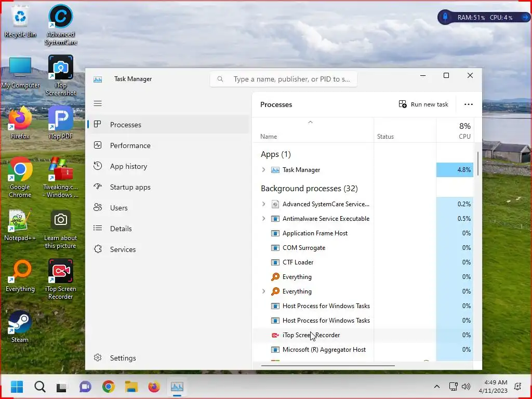Screen dimensions: 532x399
Task: Open the Task Manager hamburger navigation menu
Action: [98, 103]
